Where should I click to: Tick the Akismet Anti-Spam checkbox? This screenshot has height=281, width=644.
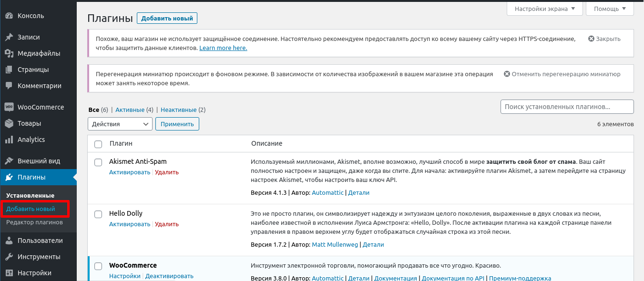[98, 162]
